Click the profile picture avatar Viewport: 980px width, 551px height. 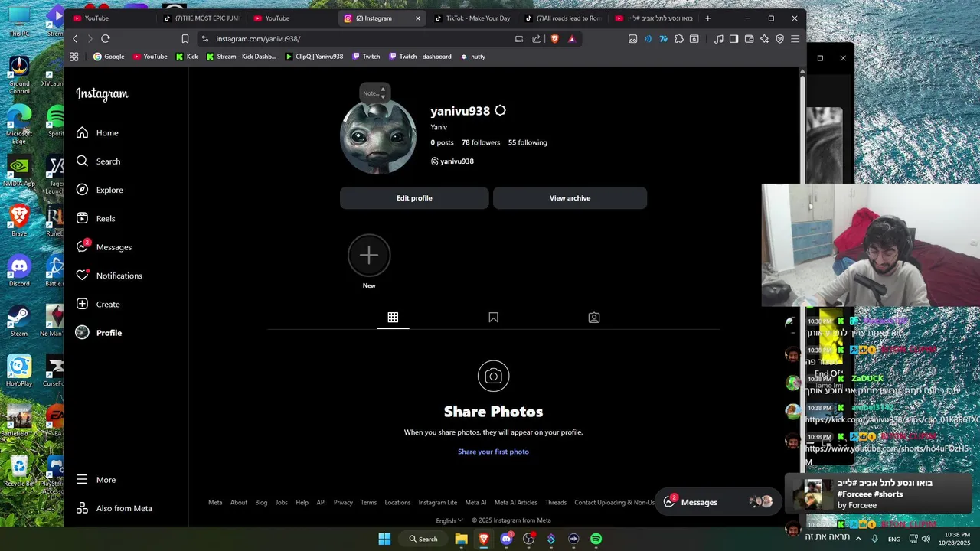point(378,136)
